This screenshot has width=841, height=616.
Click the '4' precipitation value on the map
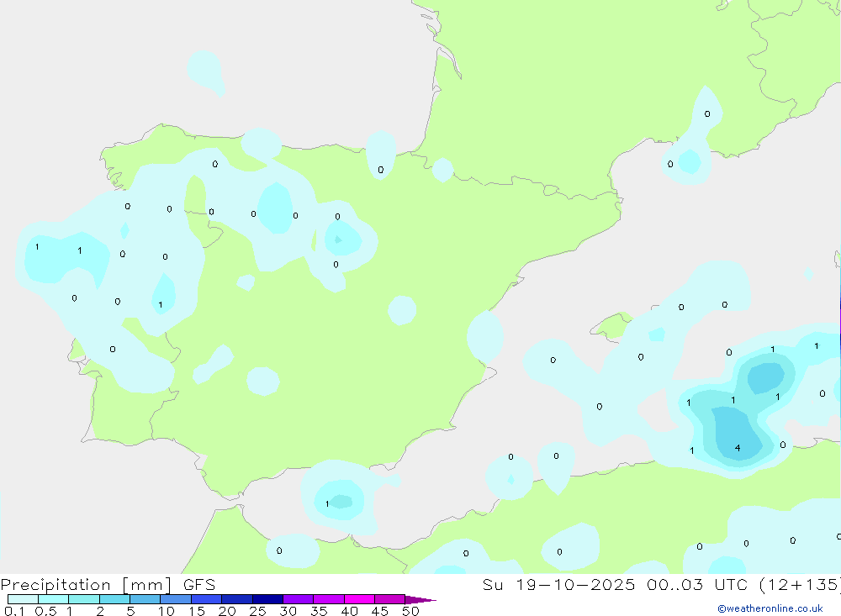point(738,448)
